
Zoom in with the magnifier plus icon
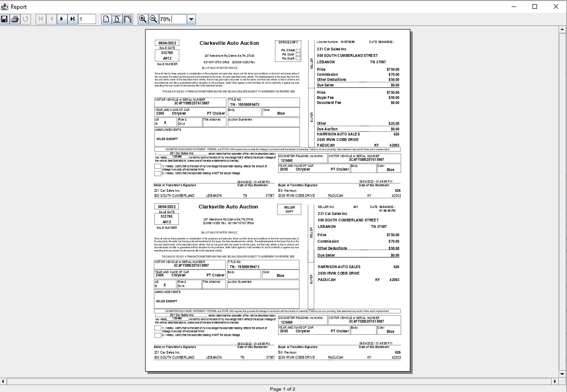click(x=142, y=19)
